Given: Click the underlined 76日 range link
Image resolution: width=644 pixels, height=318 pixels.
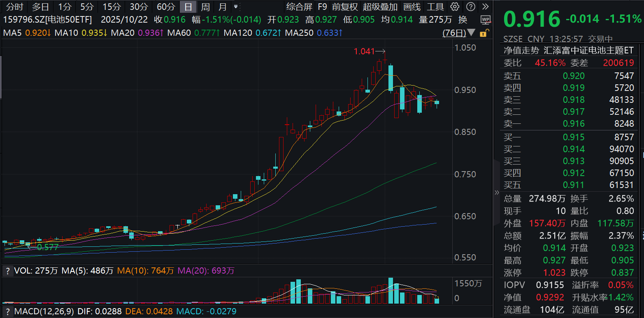Looking at the screenshot, I should click(x=454, y=33).
